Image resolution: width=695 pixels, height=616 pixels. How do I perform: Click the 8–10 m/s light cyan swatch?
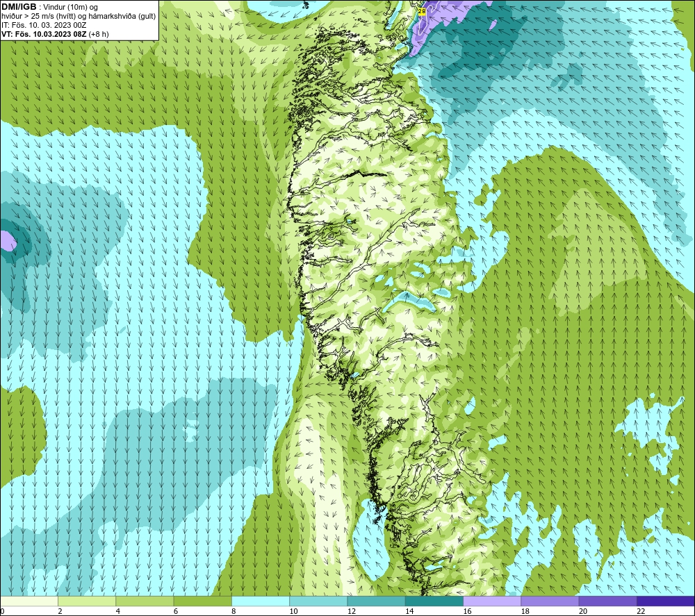[261, 601]
